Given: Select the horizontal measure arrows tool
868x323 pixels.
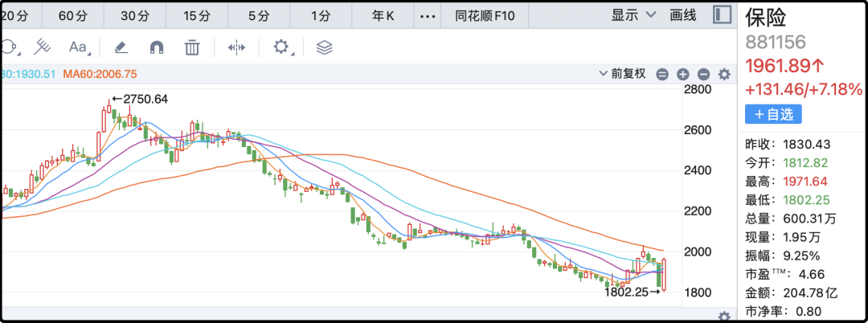Looking at the screenshot, I should coord(236,47).
